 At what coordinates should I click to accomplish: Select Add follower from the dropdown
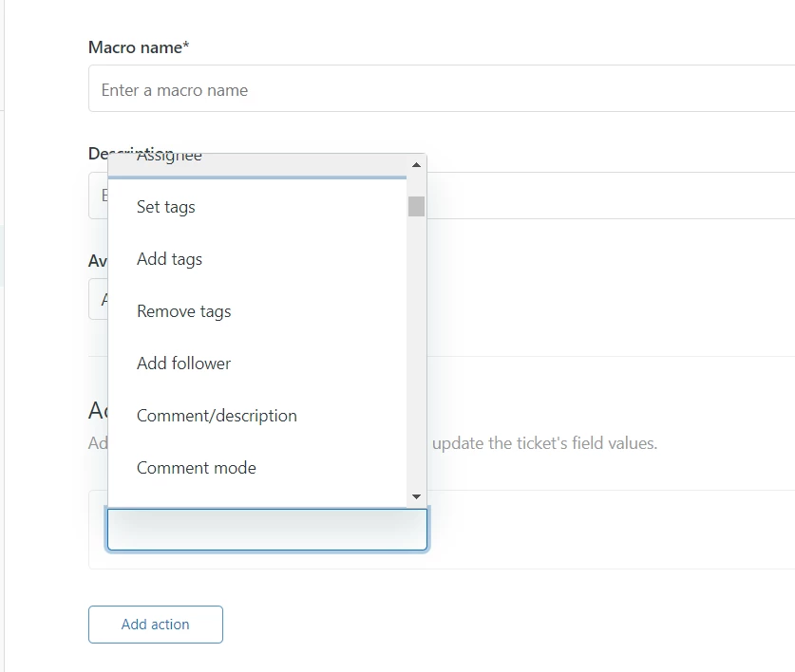[183, 364]
